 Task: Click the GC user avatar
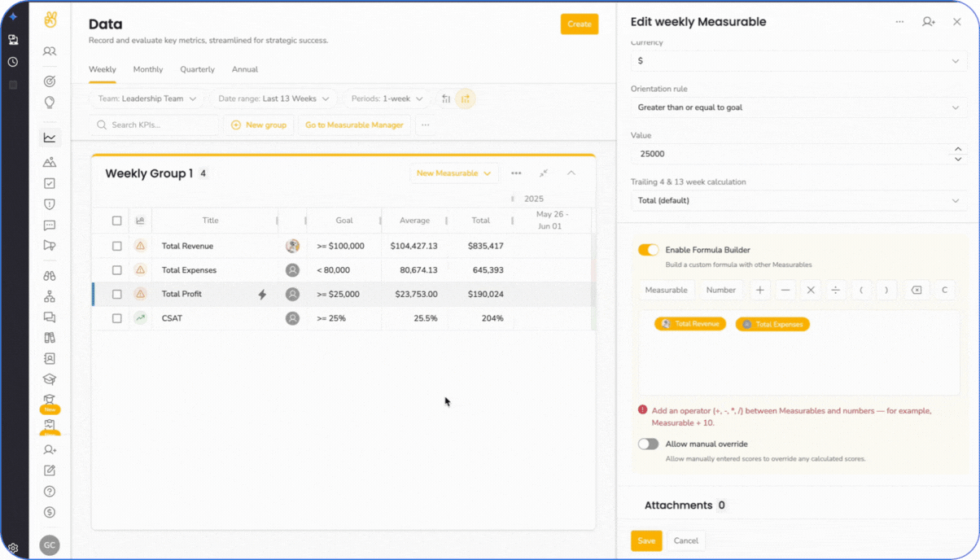pyautogui.click(x=50, y=545)
